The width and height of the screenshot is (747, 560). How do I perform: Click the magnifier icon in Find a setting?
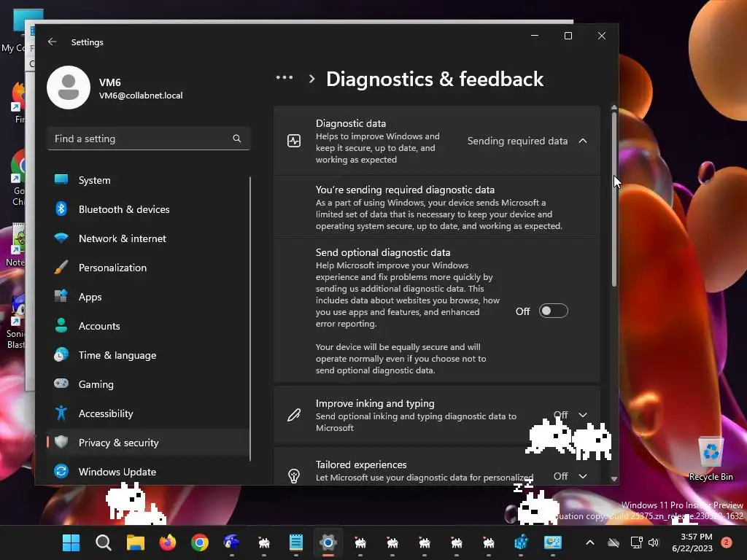click(x=237, y=139)
